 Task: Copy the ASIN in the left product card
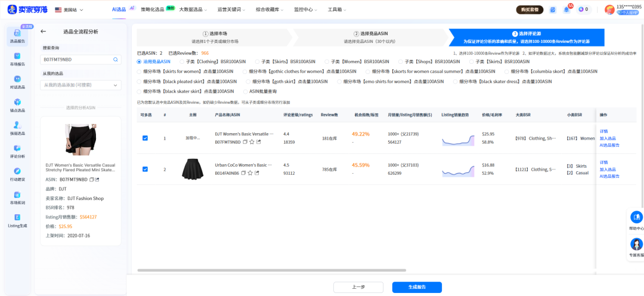tap(92, 180)
